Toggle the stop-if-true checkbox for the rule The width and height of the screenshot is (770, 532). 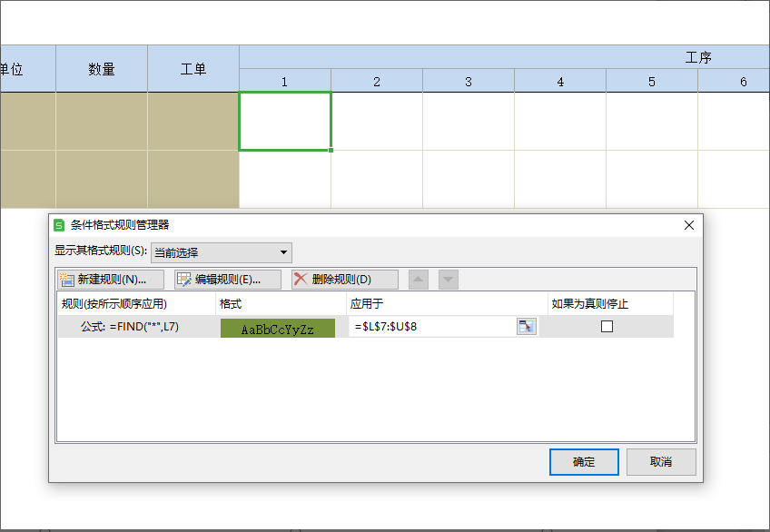(607, 327)
